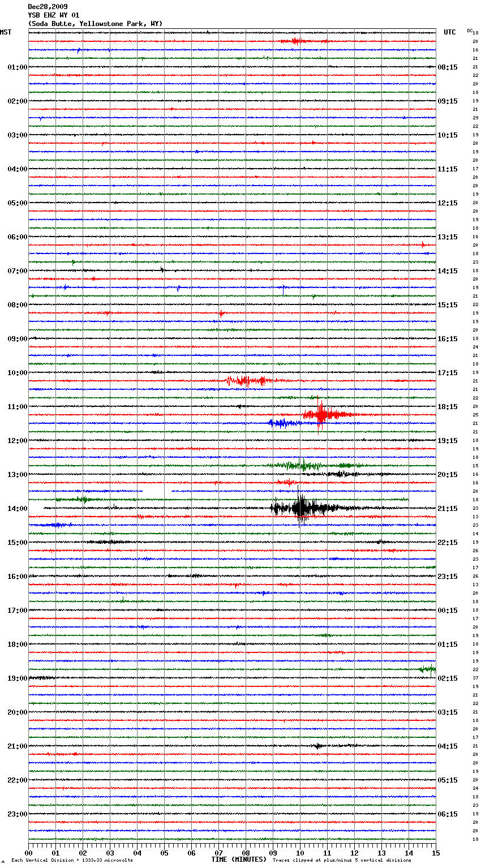Click the "13:00" MST time label
Screen dimensions: 481x868
(x=18, y=475)
